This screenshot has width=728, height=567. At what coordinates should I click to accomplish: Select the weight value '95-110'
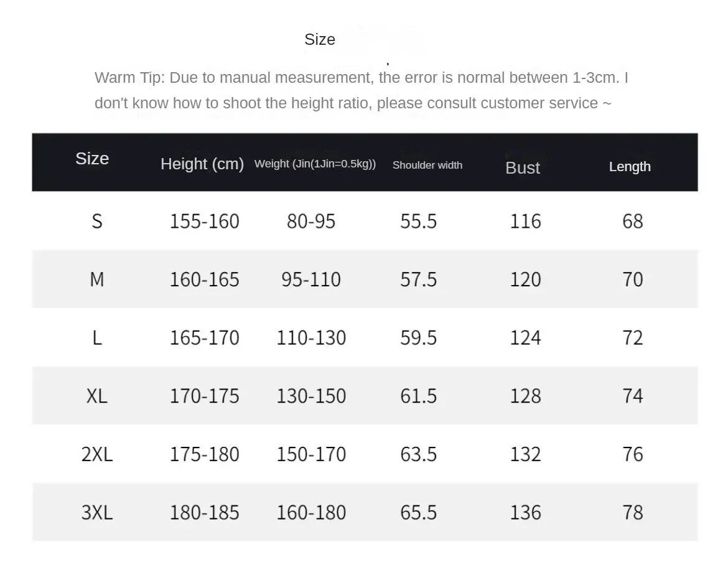coord(311,279)
